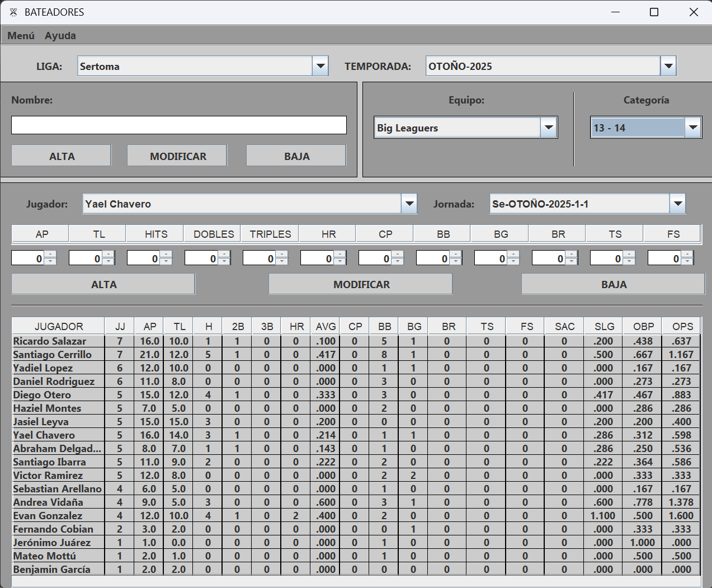Click the Nombre text input field

click(x=179, y=125)
